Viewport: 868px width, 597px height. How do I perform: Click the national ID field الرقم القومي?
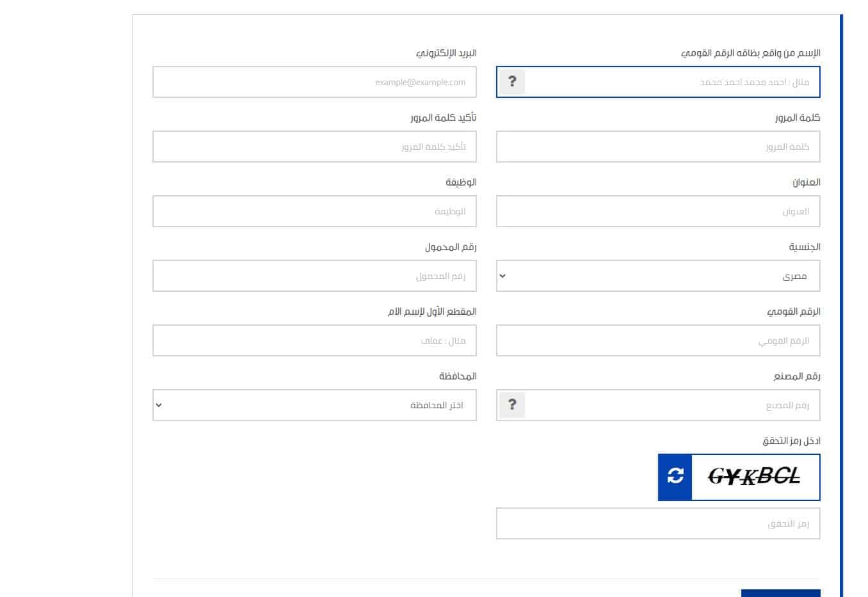click(x=658, y=340)
